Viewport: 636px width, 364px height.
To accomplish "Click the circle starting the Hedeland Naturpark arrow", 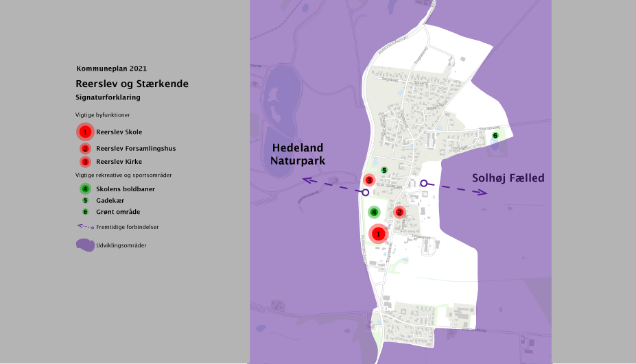I will click(x=366, y=193).
